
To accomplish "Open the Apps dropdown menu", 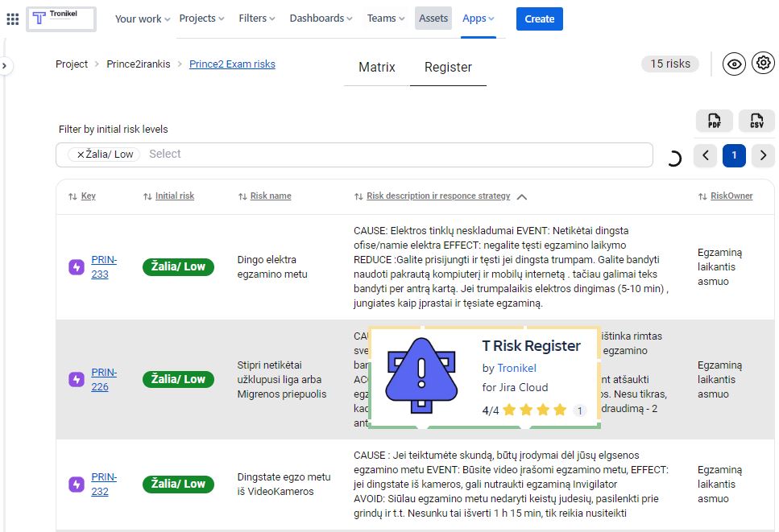I will [479, 19].
